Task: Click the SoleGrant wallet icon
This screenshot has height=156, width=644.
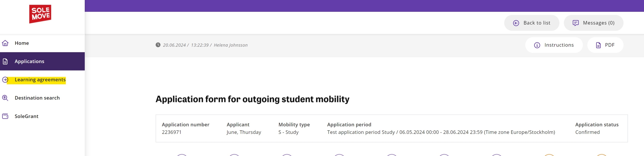Action: coord(5,116)
